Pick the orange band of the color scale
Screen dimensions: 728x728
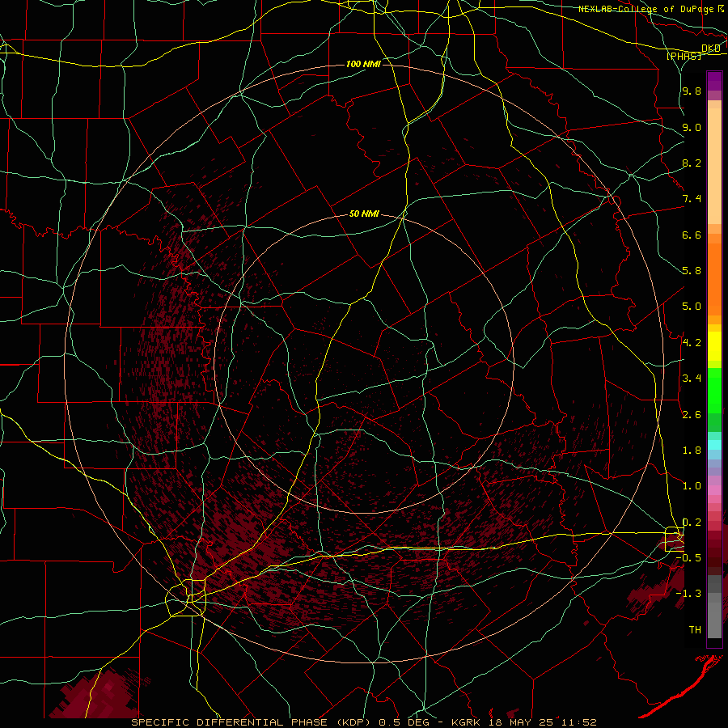(x=714, y=279)
